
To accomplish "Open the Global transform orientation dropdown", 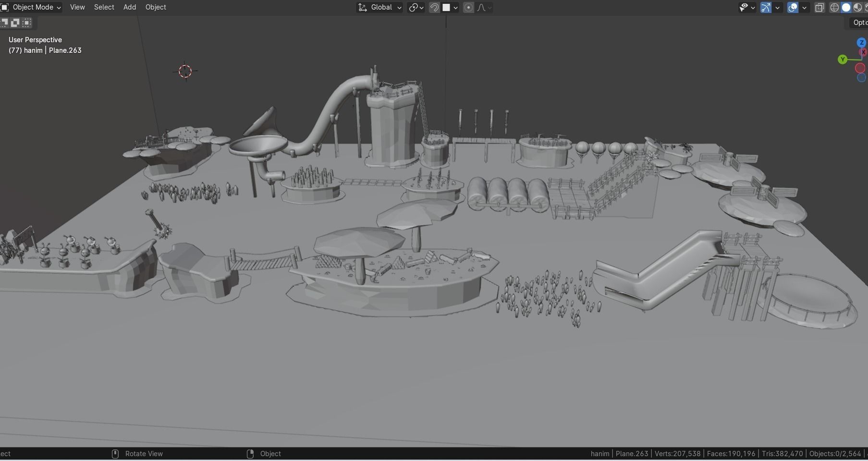I will (379, 7).
